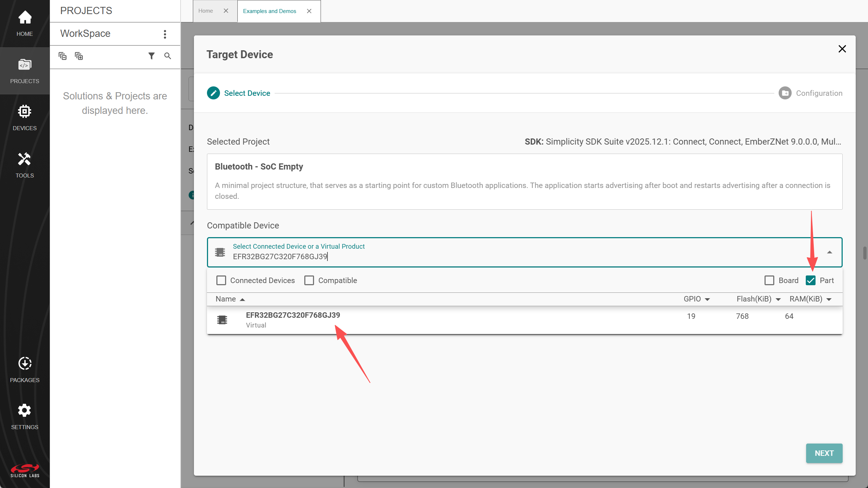Open the Tools sidebar icon
The image size is (868, 488).
point(25,165)
